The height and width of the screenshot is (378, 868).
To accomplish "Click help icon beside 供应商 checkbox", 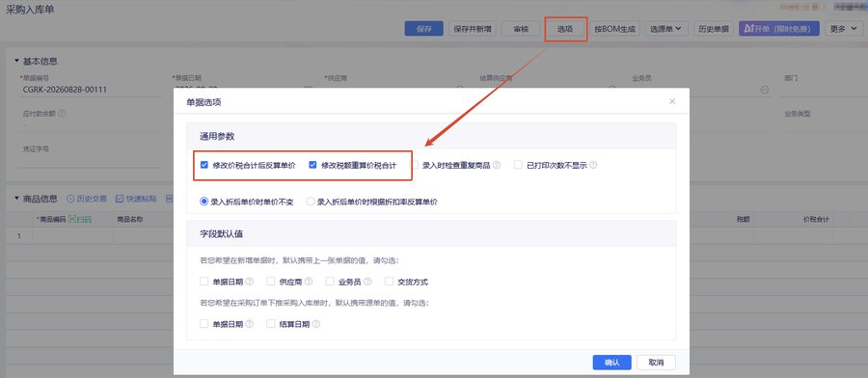I will [309, 282].
